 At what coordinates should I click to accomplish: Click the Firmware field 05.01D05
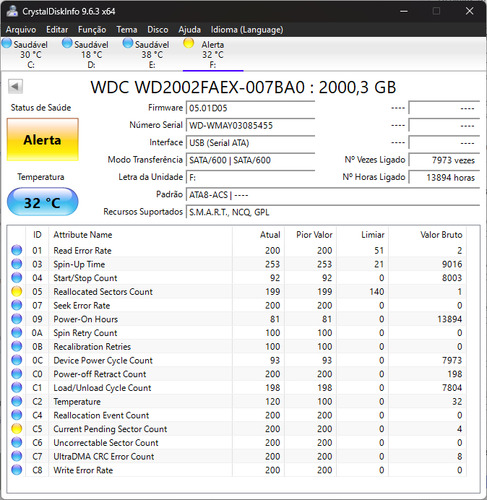(250, 108)
